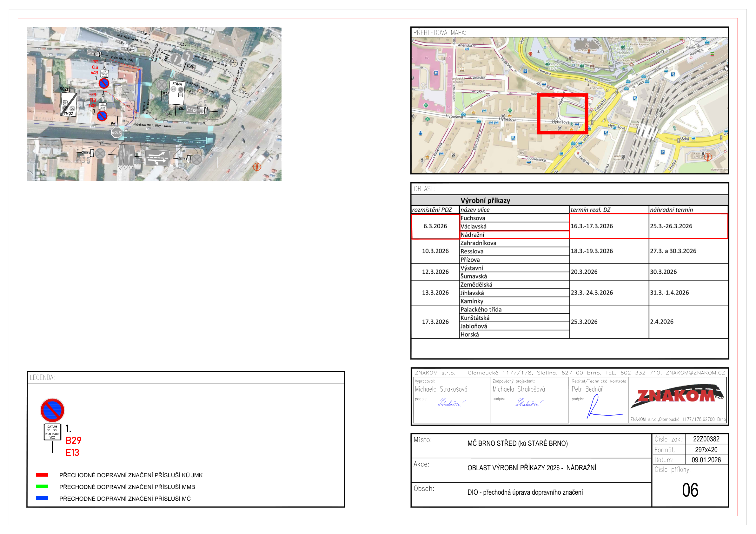The height and width of the screenshot is (534, 756).
Task: Click the náhradní termín column header
Action: 688,210
